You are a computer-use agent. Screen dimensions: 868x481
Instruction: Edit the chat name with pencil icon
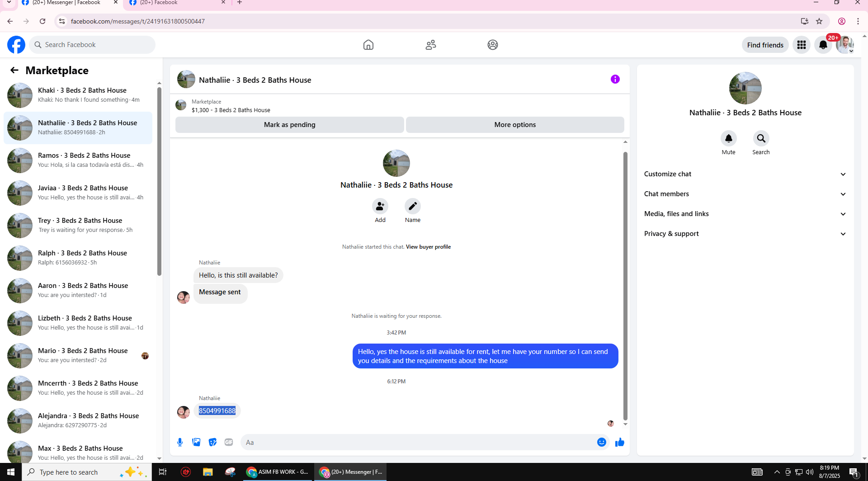pyautogui.click(x=413, y=206)
